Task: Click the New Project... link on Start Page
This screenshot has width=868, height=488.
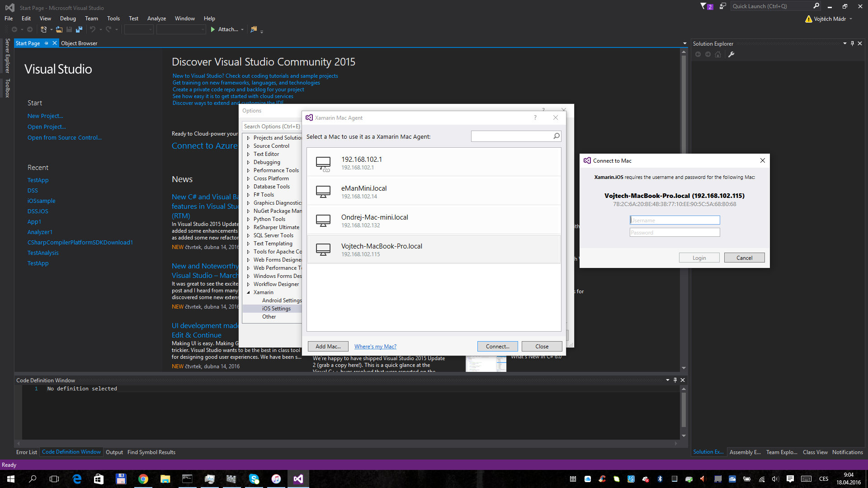Action: coord(45,116)
